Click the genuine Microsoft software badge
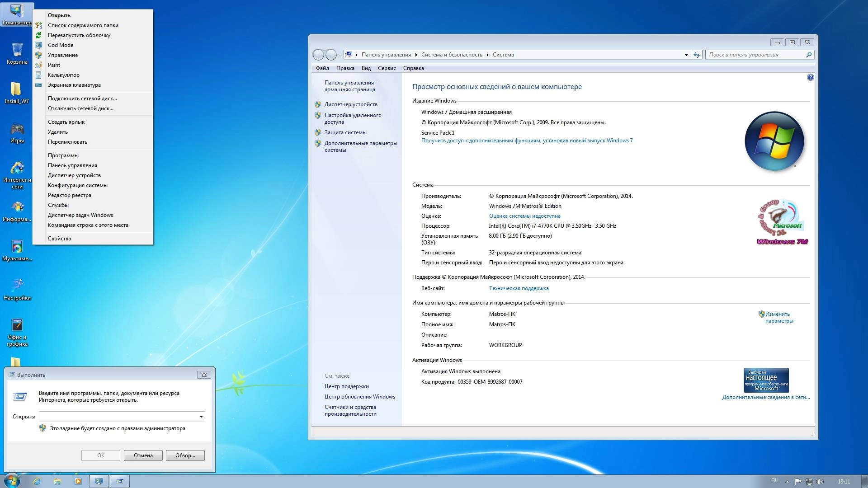This screenshot has height=488, width=868. click(766, 380)
